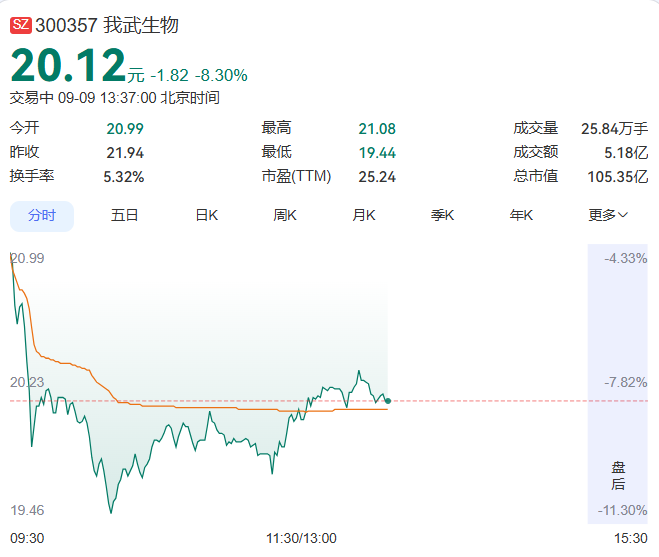This screenshot has height=557, width=659.
Task: Click the 市盈(TTM) value 25.24
Action: pyautogui.click(x=377, y=177)
